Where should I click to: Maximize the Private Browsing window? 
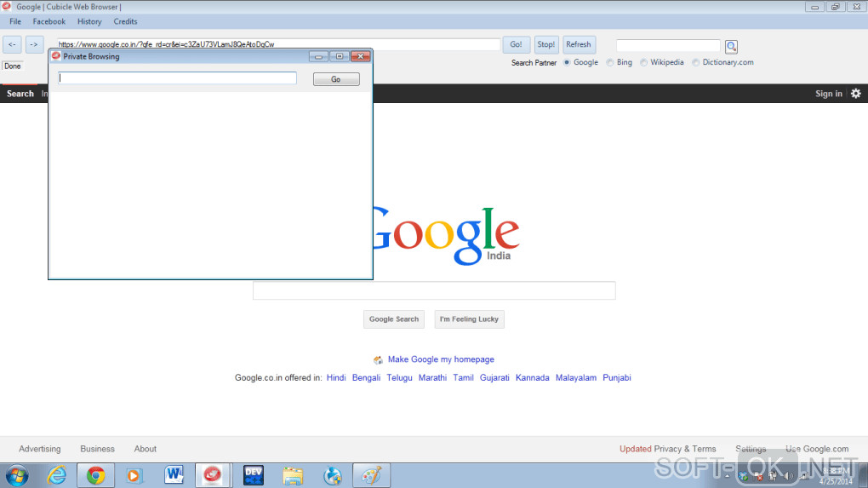pos(340,56)
